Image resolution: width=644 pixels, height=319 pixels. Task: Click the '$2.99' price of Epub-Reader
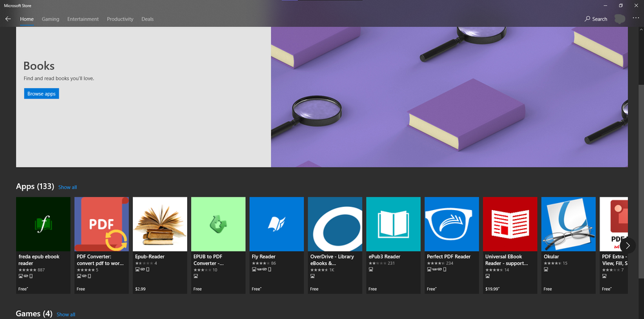click(x=140, y=289)
